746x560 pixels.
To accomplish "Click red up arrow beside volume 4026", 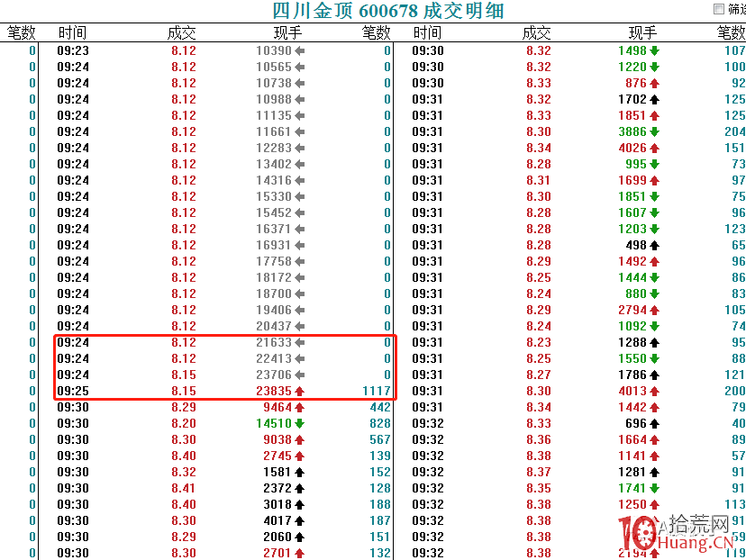I will (654, 148).
